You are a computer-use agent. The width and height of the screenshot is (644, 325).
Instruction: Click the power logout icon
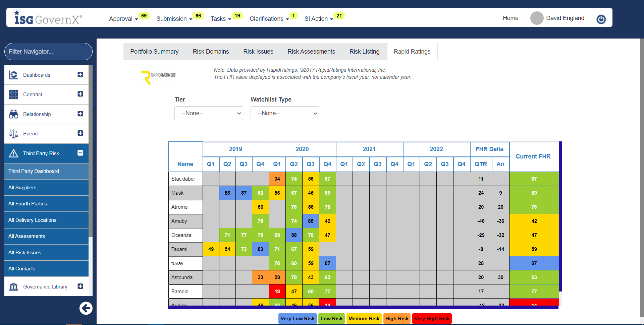(x=601, y=19)
